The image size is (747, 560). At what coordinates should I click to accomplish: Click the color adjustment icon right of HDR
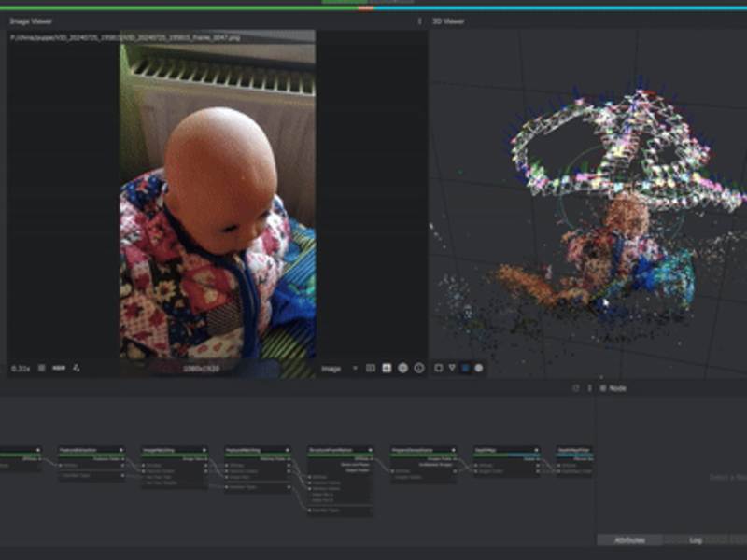[x=77, y=368]
